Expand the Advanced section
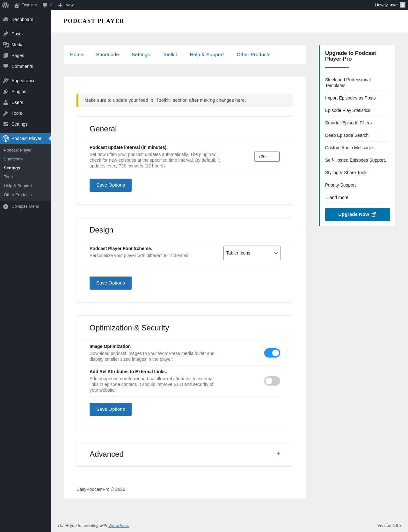 [278, 453]
